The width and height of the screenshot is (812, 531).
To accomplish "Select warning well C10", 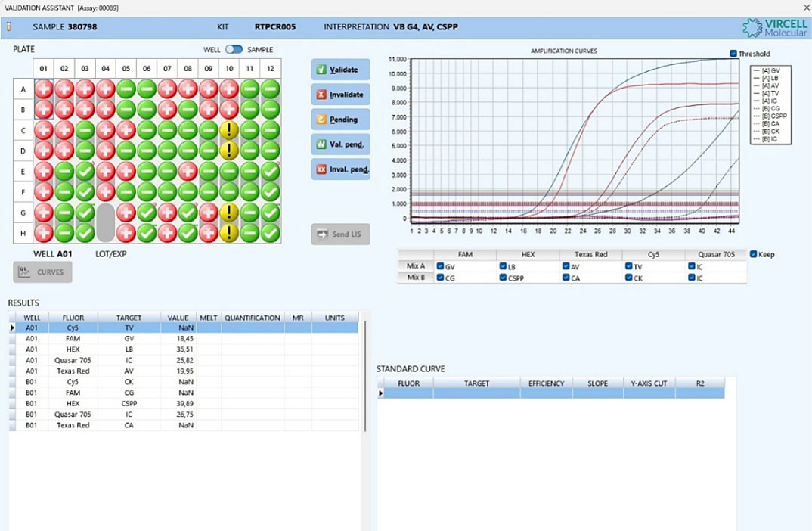I will (229, 130).
